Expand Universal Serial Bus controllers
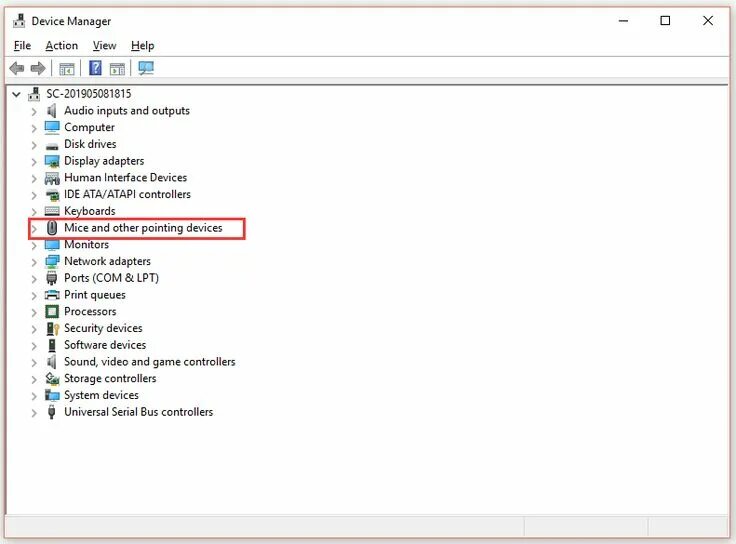The width and height of the screenshot is (736, 544). click(x=34, y=413)
